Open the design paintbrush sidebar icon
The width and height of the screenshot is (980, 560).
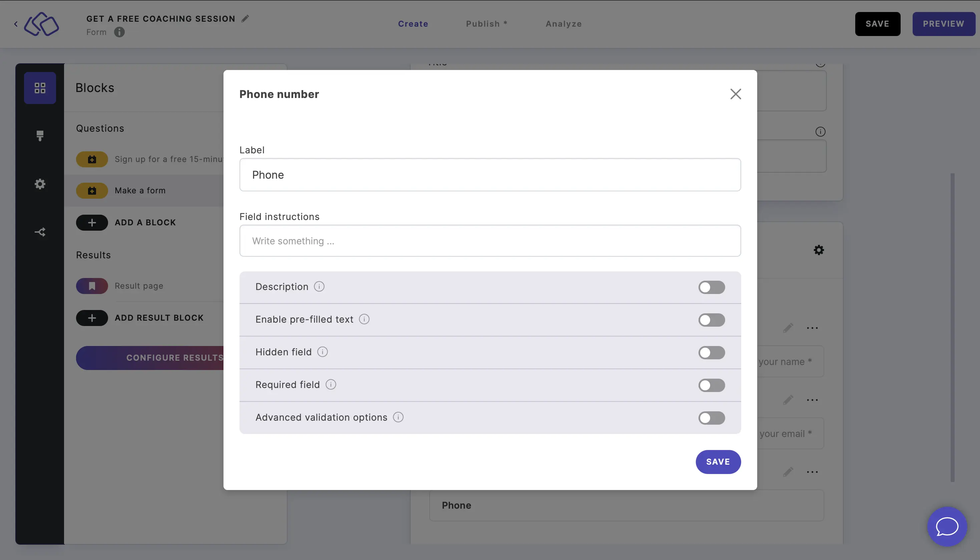pos(40,136)
